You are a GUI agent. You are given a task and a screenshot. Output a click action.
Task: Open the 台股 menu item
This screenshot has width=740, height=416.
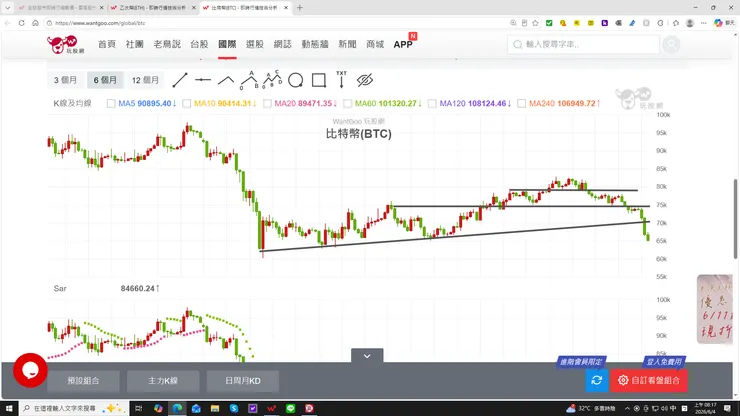199,44
